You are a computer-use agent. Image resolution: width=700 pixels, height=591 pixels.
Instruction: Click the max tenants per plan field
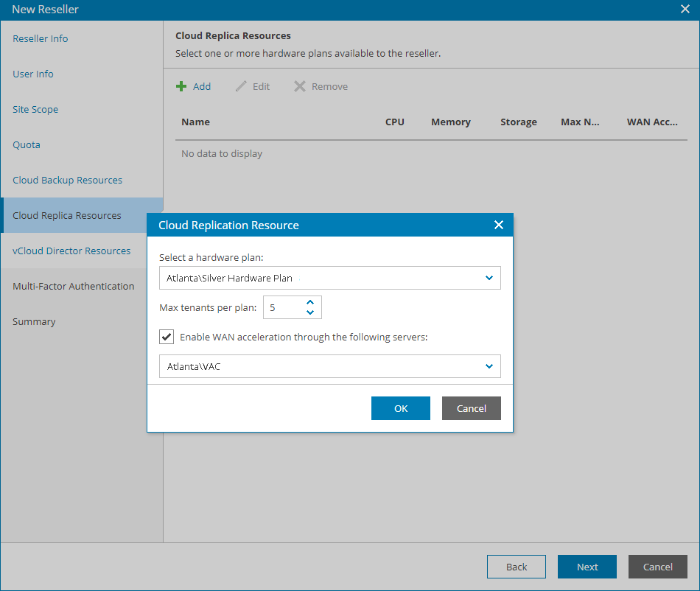pos(283,307)
